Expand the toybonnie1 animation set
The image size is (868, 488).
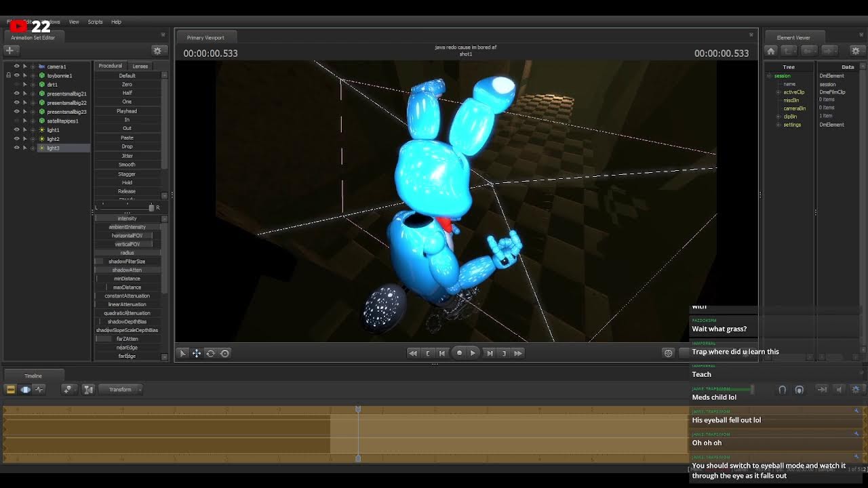click(x=33, y=75)
